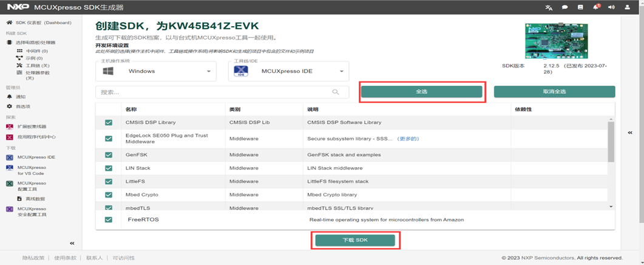Uncheck the LIN Stack checkbox
The image size is (644, 265).
click(x=109, y=168)
